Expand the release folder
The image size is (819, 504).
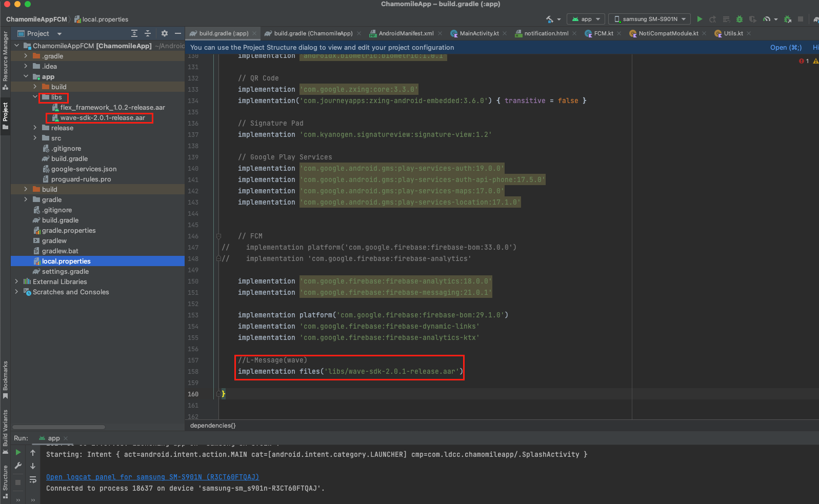coord(35,128)
